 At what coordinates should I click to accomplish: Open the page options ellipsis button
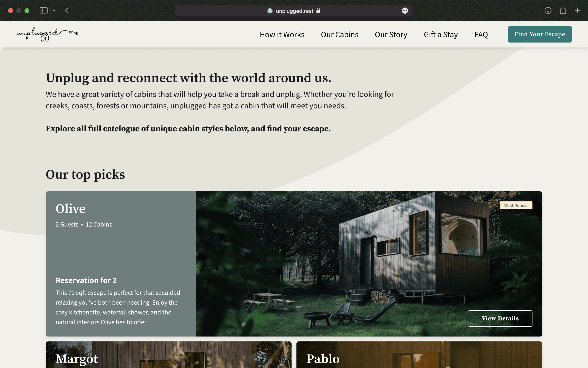tap(405, 11)
